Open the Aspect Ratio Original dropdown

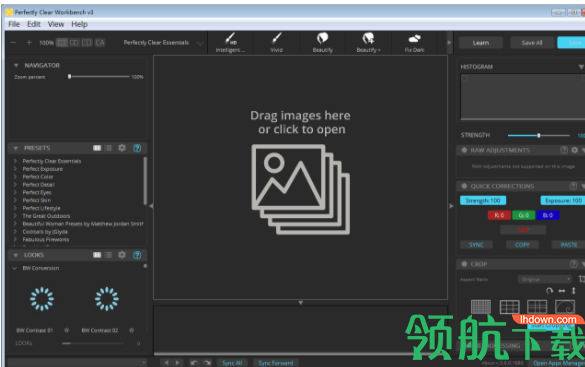[545, 279]
